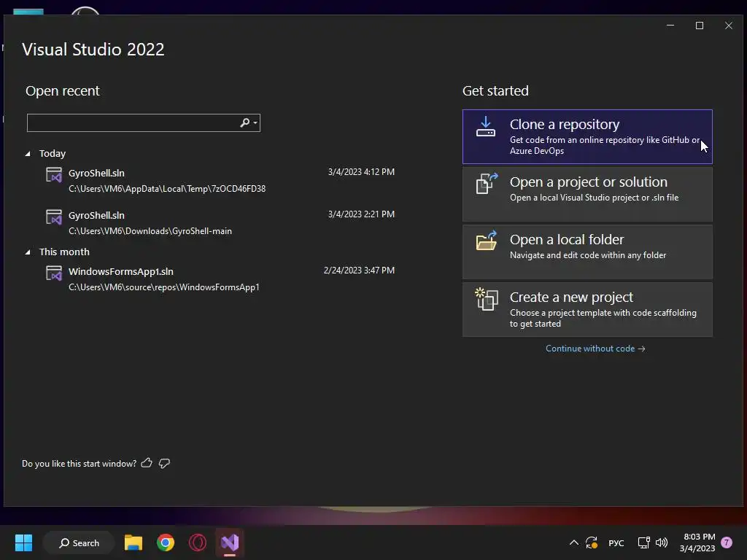Open GyroShell.sln from AppData Temp
This screenshot has width=747, height=560.
(220, 181)
